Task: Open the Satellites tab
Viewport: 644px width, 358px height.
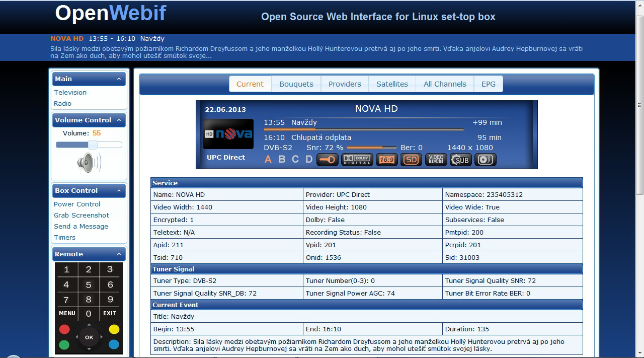Action: pyautogui.click(x=392, y=84)
